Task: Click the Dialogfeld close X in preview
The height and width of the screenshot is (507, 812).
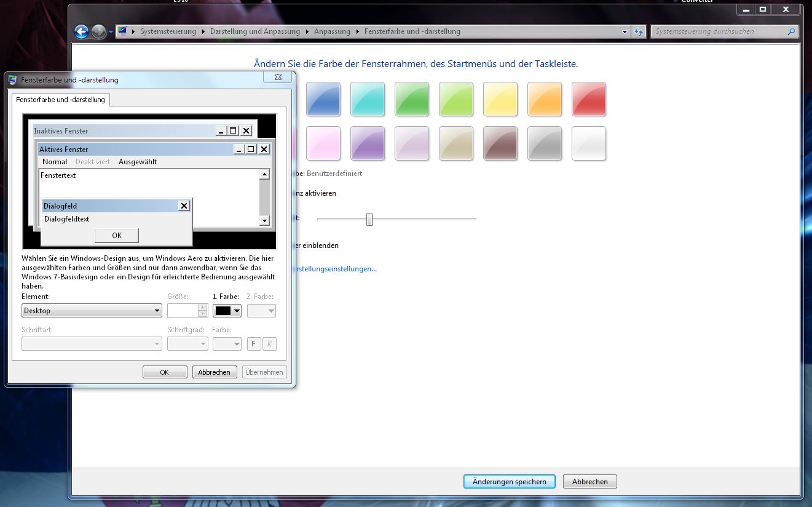Action: tap(184, 206)
